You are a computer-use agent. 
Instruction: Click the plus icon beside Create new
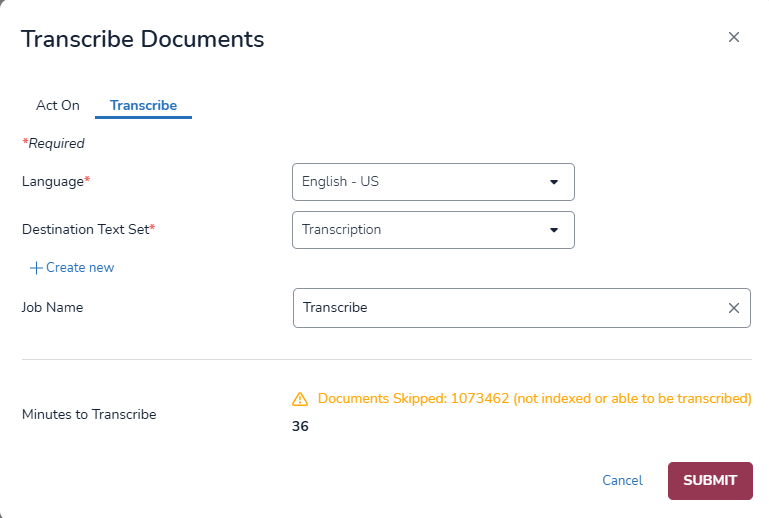click(37, 268)
